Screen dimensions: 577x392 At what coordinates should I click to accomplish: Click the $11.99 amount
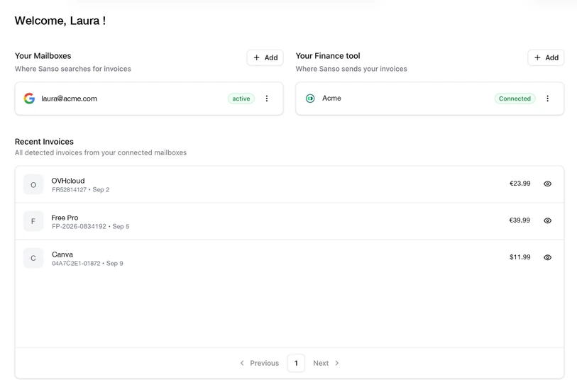click(520, 257)
